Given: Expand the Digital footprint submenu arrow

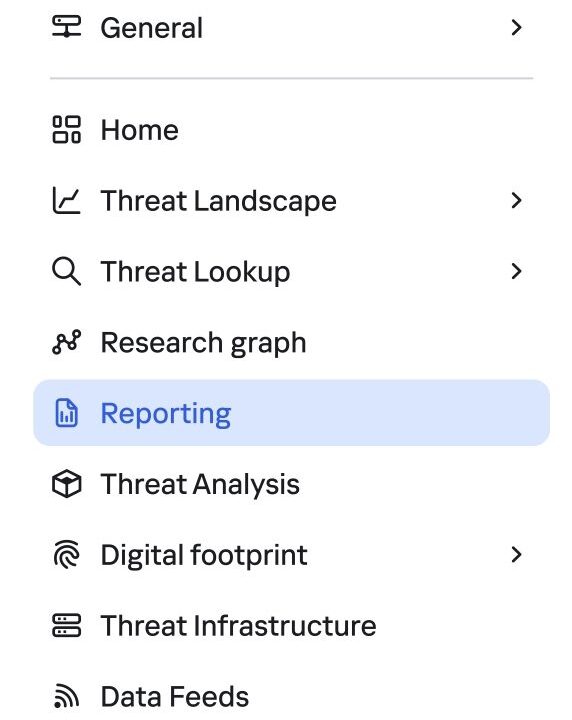Looking at the screenshot, I should tap(516, 555).
